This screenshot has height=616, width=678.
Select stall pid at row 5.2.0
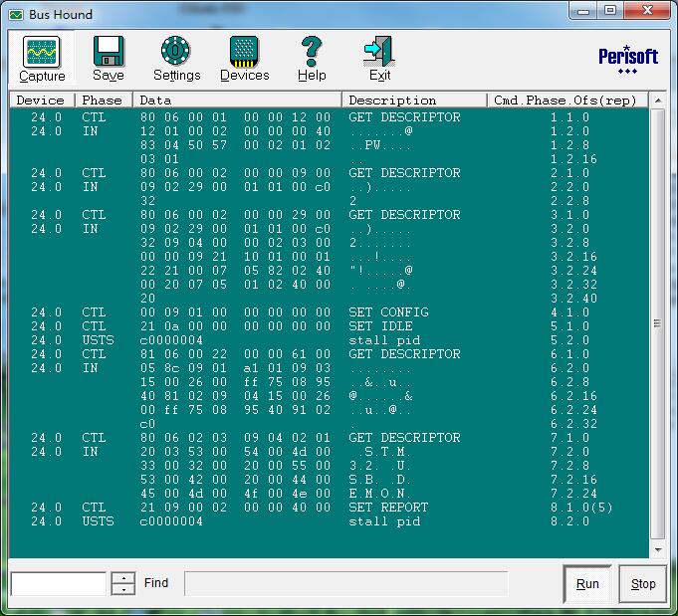(384, 340)
